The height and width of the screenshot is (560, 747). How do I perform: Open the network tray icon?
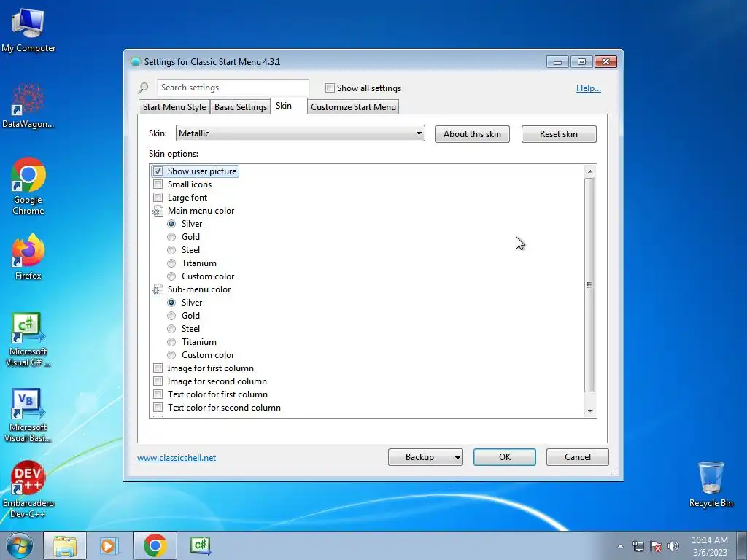click(638, 546)
